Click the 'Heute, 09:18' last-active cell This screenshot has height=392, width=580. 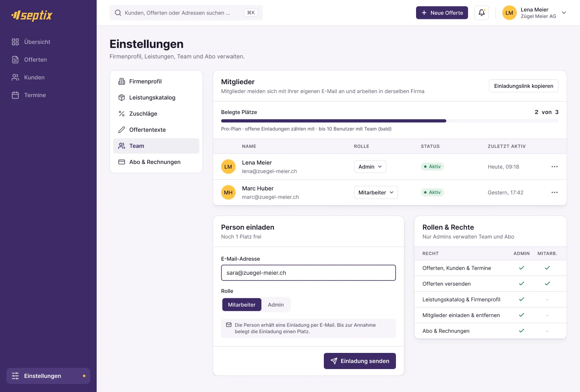[x=503, y=167]
